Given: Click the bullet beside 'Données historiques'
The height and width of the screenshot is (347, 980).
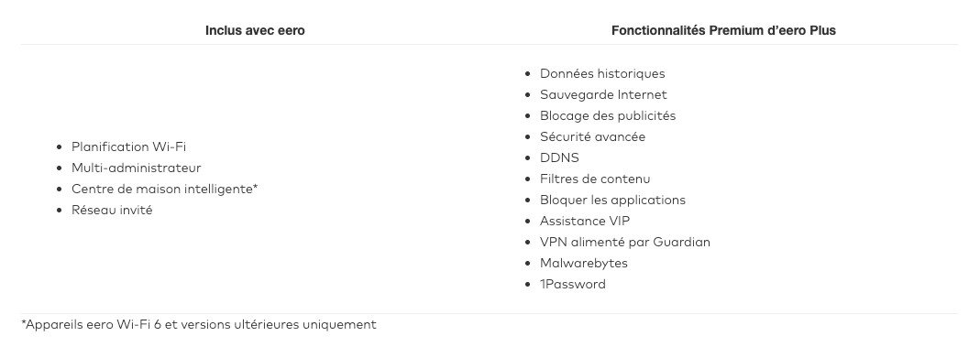Looking at the screenshot, I should (x=527, y=73).
